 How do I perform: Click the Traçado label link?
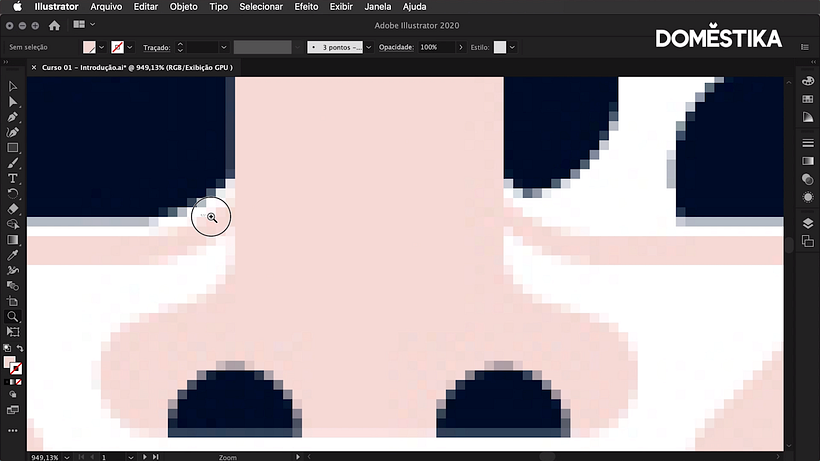(x=156, y=47)
